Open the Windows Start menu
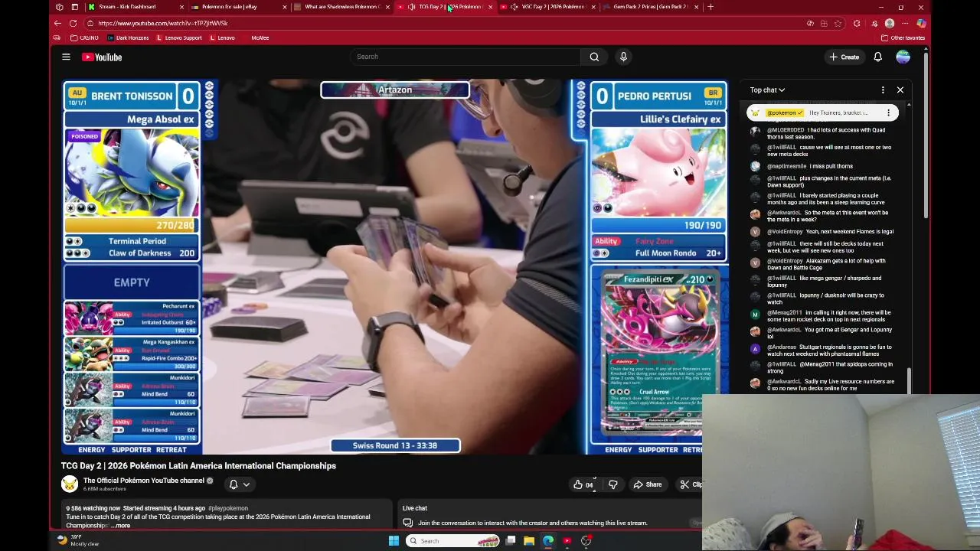Image resolution: width=980 pixels, height=551 pixels. [394, 541]
